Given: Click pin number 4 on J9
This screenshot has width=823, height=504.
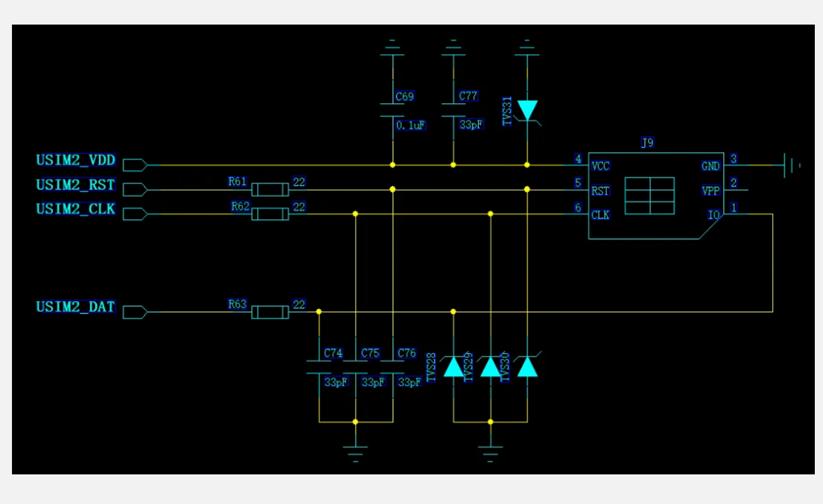Looking at the screenshot, I should [578, 159].
